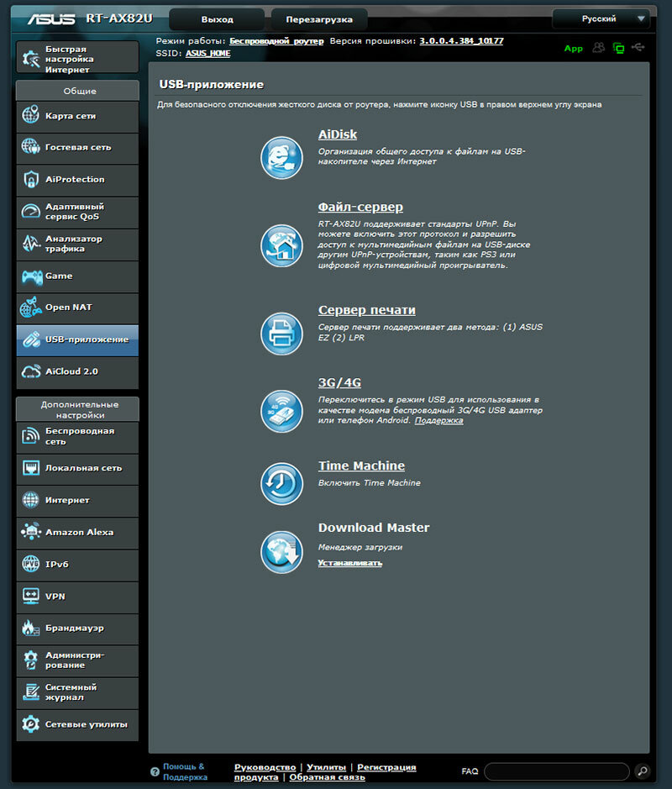
Task: Click the network clients status icon
Action: pos(619,48)
